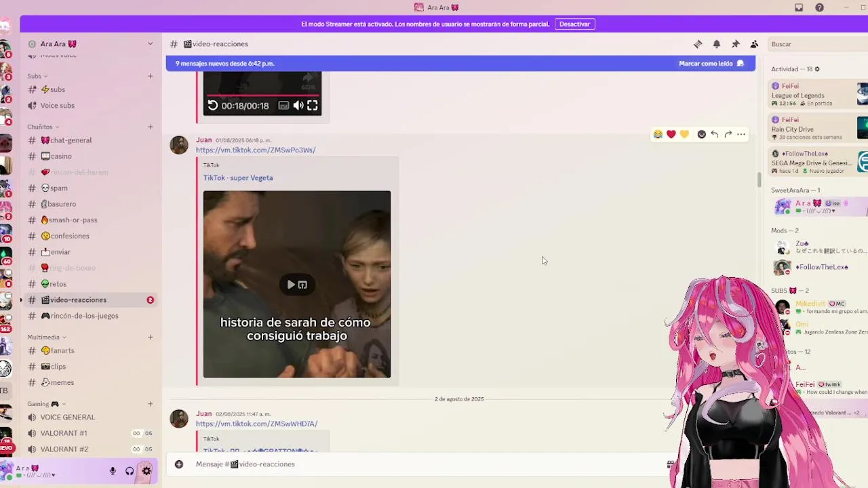
Task: Open the basurero channel
Action: click(91, 204)
